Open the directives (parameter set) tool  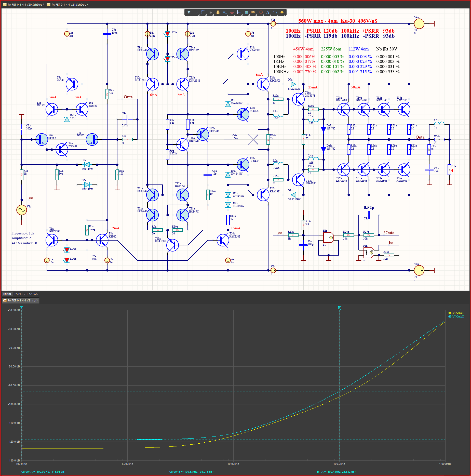coord(261,12)
